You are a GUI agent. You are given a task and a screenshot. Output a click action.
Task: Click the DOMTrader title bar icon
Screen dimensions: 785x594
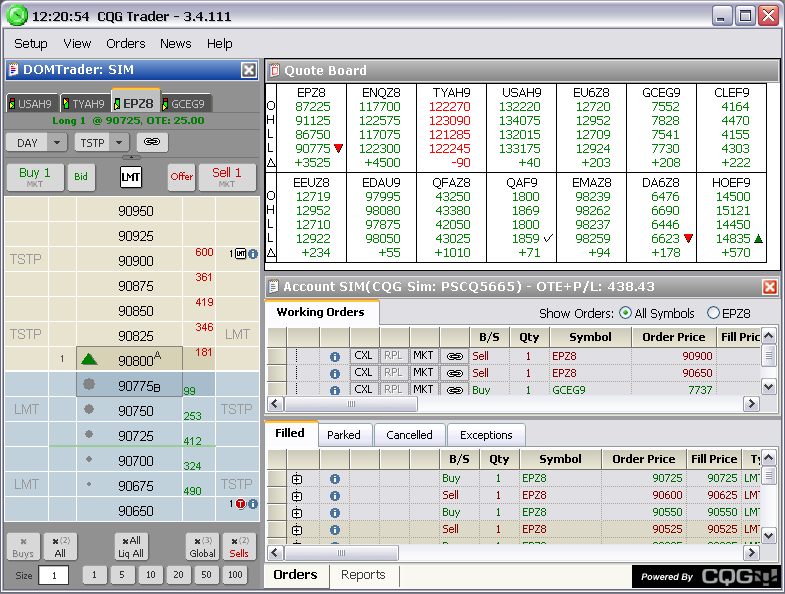[14, 70]
